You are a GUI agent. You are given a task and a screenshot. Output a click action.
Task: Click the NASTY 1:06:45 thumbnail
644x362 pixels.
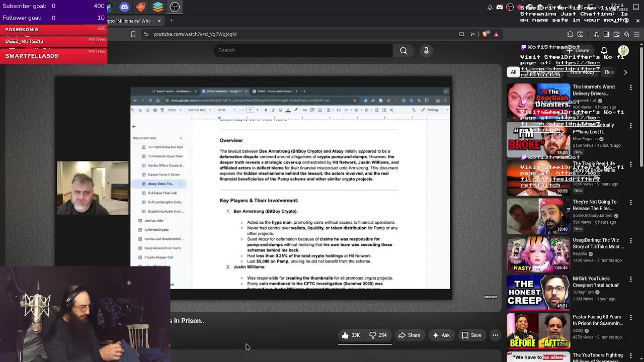click(538, 254)
